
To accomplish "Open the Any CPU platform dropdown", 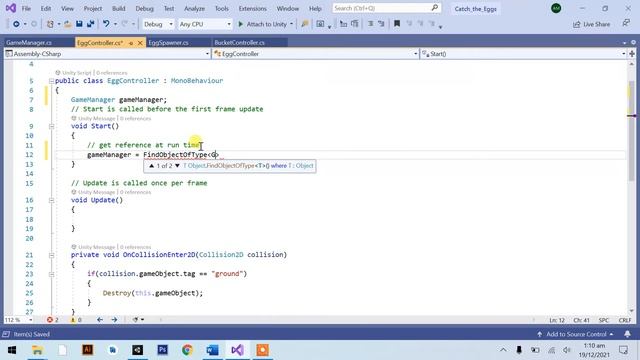I will point(205,24).
